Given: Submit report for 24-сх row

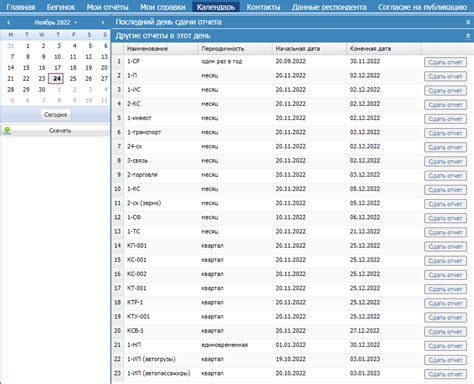Looking at the screenshot, I should coord(445,147).
